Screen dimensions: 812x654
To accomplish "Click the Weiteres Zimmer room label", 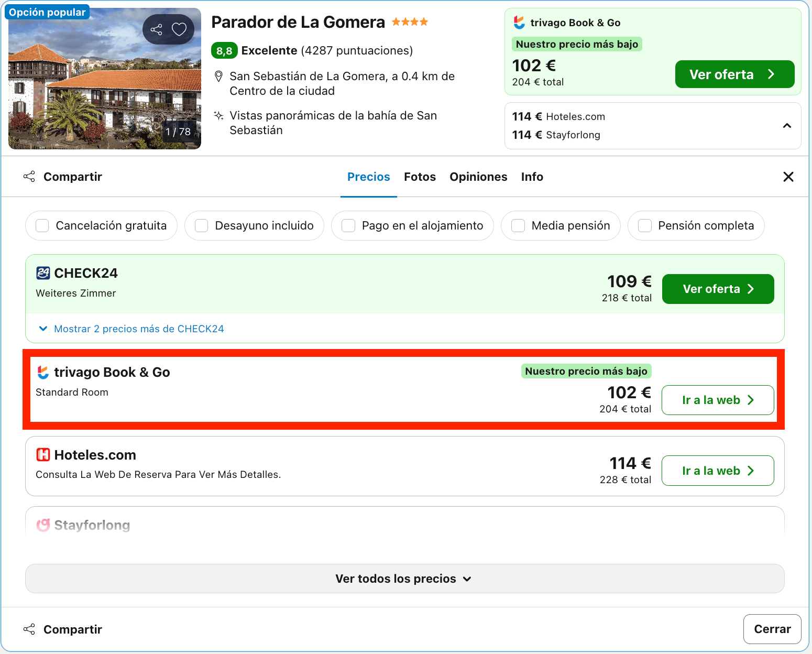I will tap(76, 293).
